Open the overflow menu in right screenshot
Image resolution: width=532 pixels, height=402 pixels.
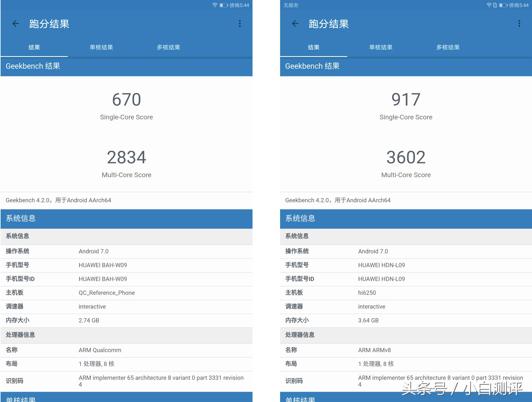click(519, 24)
